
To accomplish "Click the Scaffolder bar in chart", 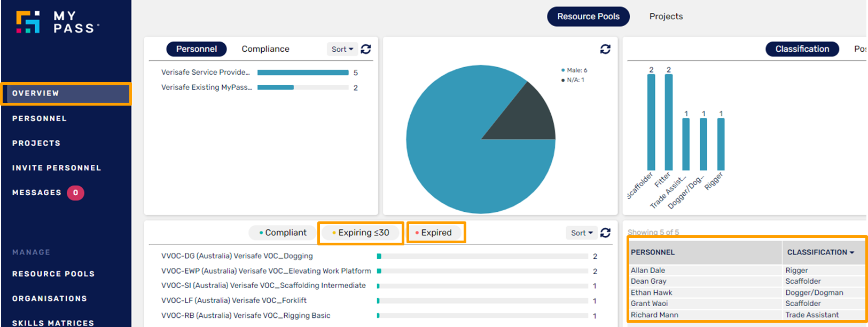I will (x=651, y=122).
